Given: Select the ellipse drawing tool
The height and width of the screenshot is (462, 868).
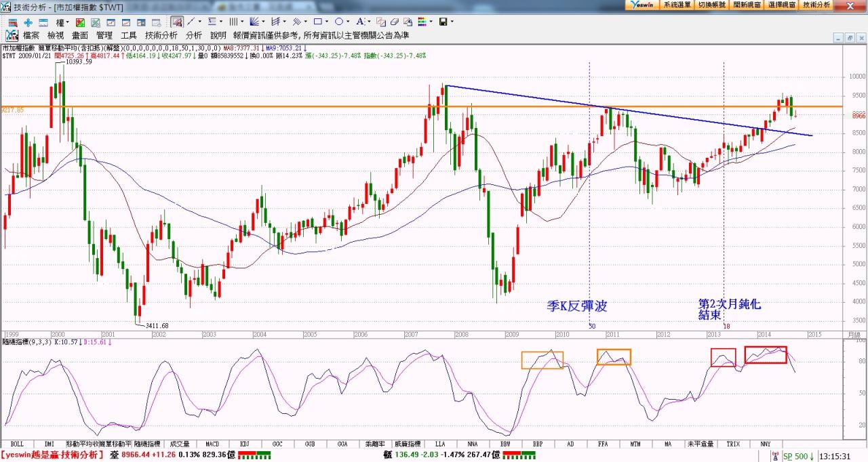Looking at the screenshot, I should pos(340,22).
